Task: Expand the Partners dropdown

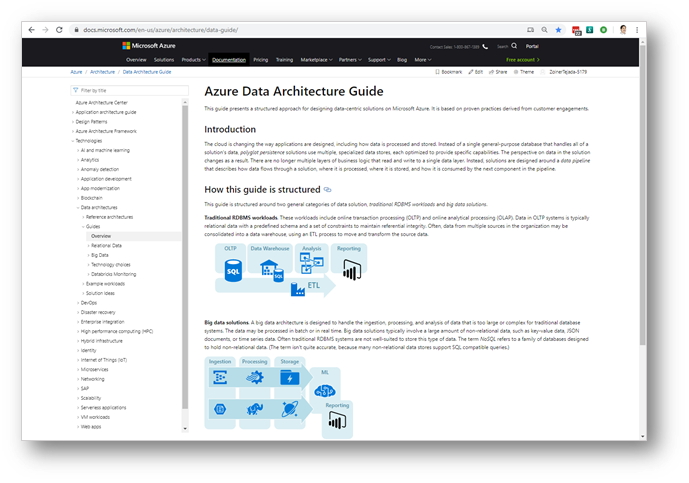Action: click(x=350, y=60)
